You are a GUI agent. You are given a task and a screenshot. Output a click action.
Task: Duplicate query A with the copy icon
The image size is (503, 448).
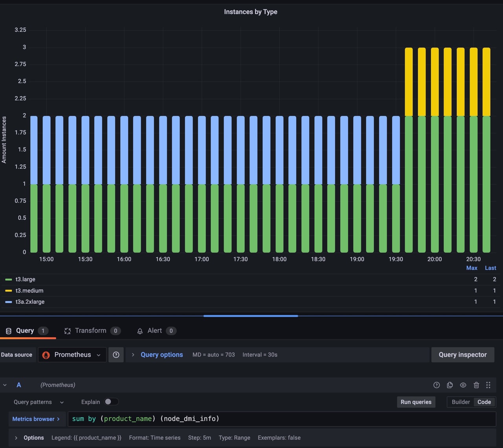450,385
